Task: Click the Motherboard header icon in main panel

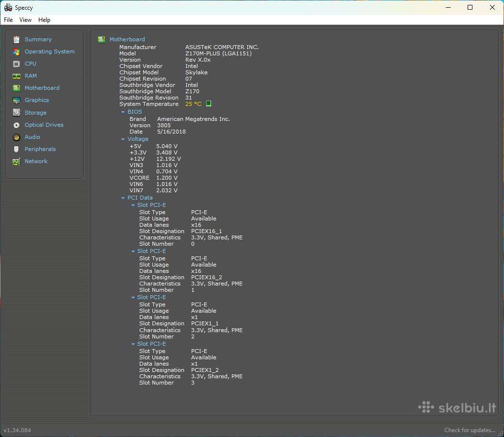Action: (x=101, y=40)
